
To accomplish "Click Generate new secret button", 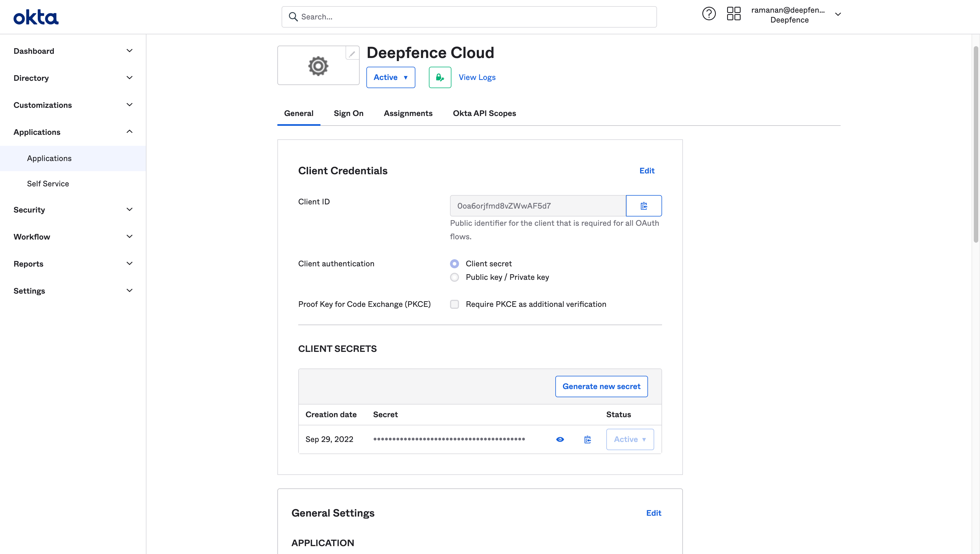I will 601,387.
